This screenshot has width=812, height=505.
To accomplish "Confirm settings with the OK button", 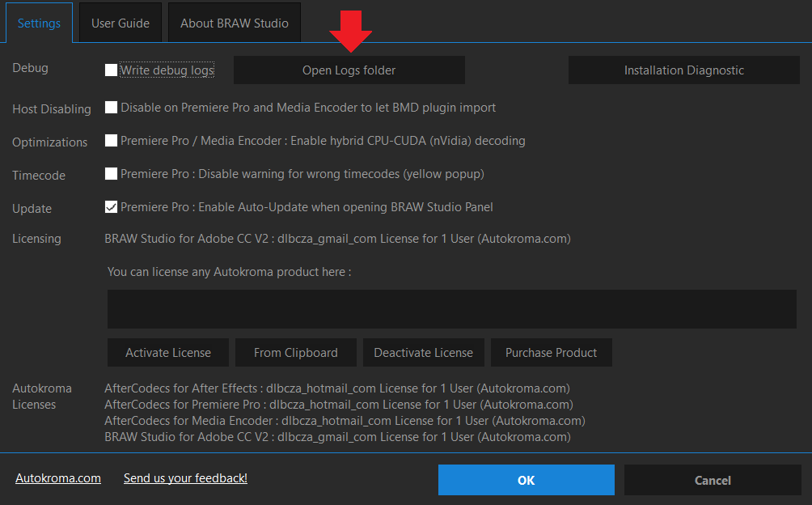I will click(x=526, y=480).
